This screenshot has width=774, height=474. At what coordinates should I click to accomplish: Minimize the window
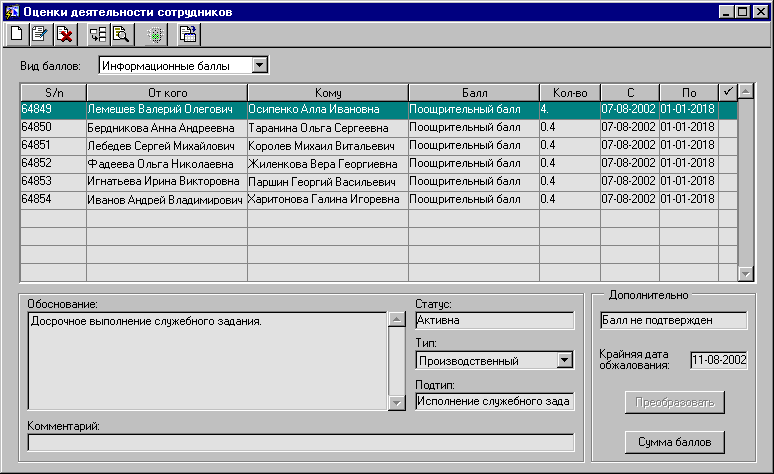pos(726,12)
